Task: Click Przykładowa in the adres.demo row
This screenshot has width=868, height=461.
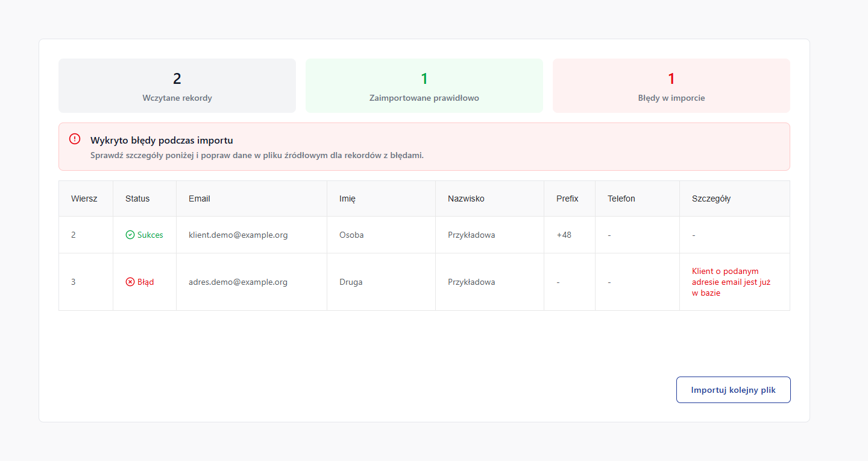Action: (471, 282)
